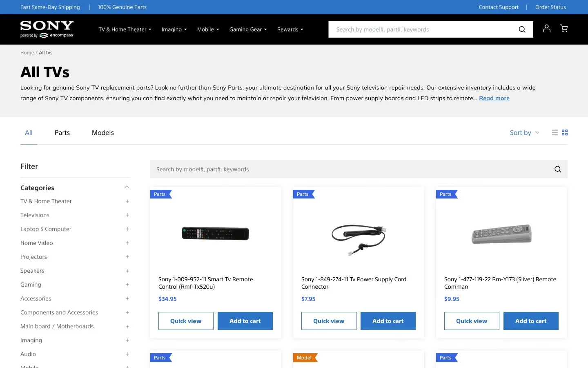
Task: Open silver Rm-Y173 remote image
Action: point(501,234)
